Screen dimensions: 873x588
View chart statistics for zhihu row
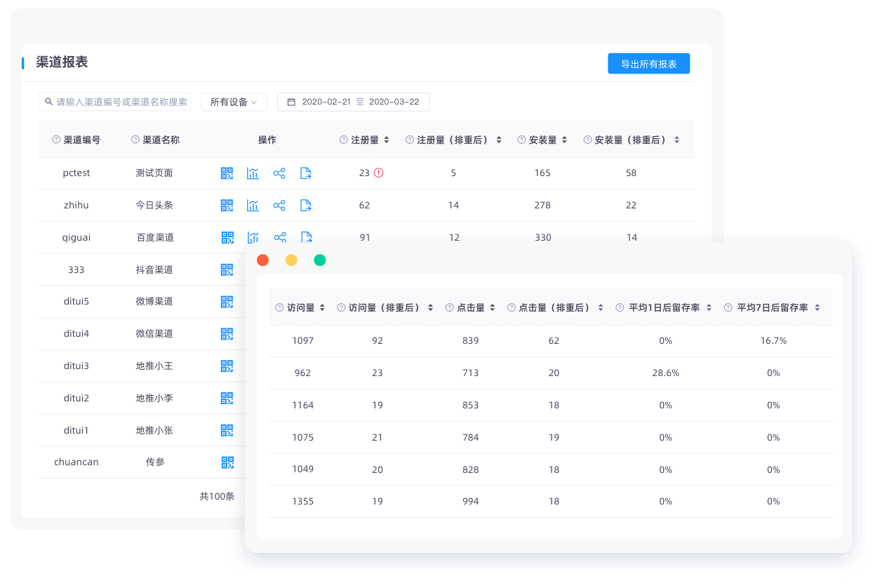pos(253,206)
